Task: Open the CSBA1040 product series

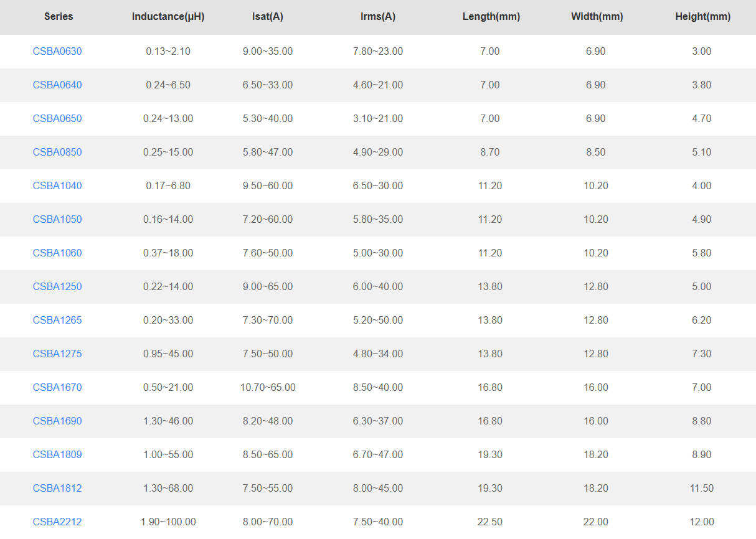Action: 57,185
